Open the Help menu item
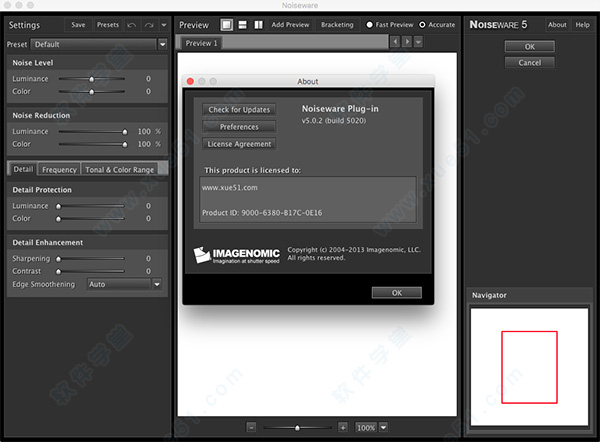The height and width of the screenshot is (442, 600). point(582,25)
